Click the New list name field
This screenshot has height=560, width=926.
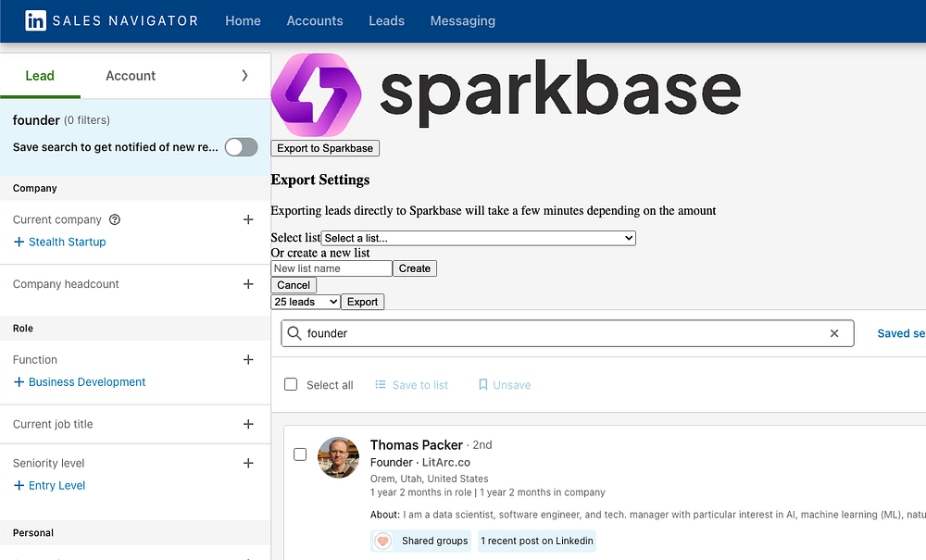[332, 268]
